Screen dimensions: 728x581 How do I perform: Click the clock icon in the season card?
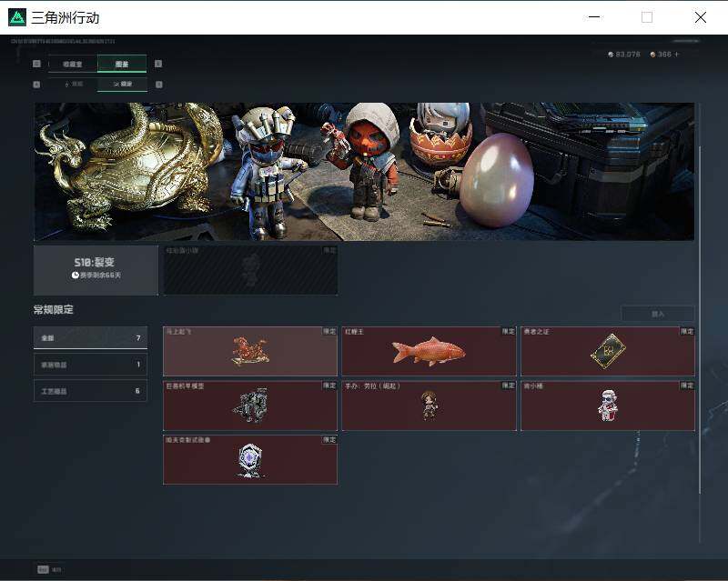(x=76, y=275)
